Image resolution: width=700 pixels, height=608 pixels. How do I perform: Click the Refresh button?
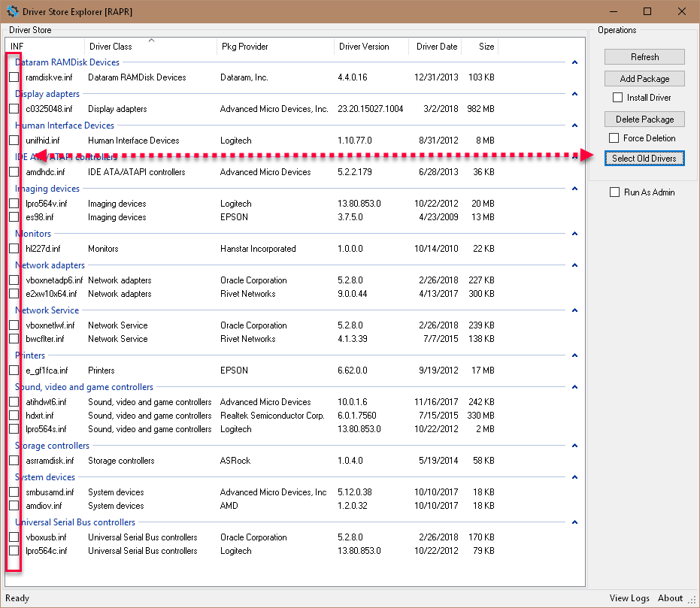[644, 56]
